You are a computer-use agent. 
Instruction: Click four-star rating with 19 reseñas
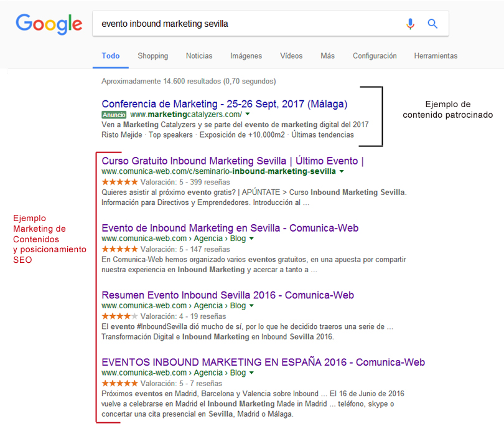[119, 316]
